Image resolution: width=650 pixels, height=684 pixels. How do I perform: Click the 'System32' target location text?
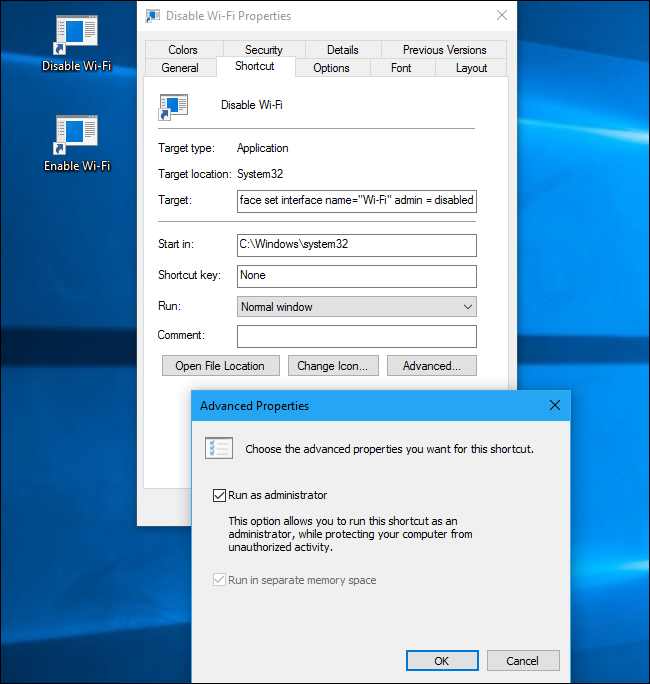260,174
